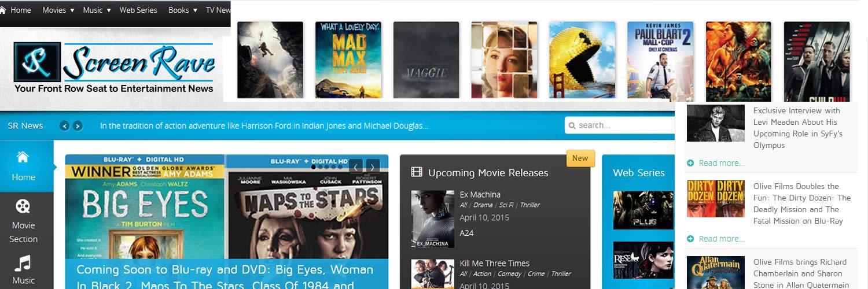The height and width of the screenshot is (289, 868).
Task: Open the cliff-climbing poster before Mad Max
Action: click(x=270, y=60)
